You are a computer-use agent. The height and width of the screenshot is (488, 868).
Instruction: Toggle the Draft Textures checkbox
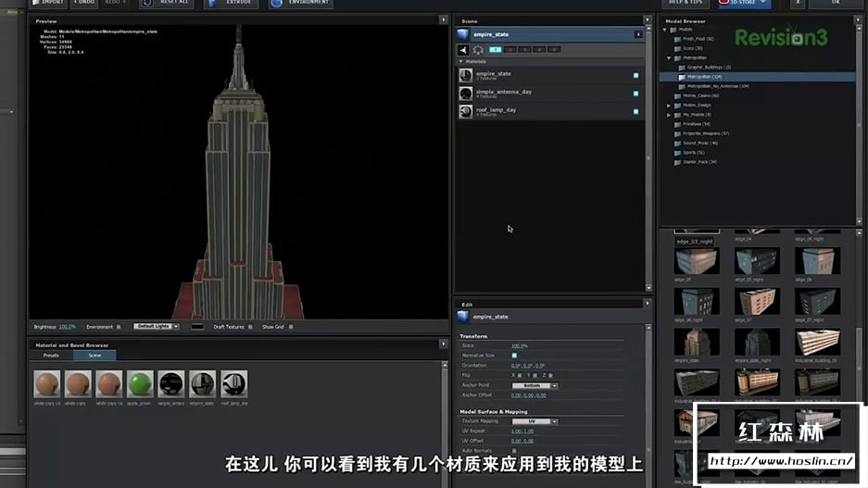(250, 327)
